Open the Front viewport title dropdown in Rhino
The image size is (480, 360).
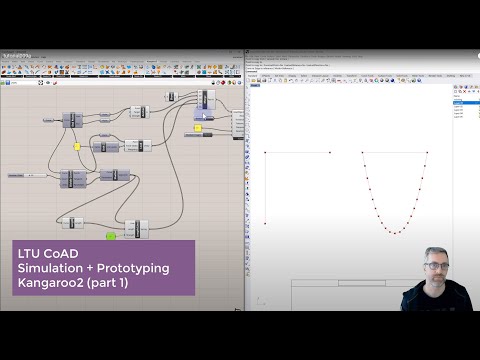coord(255,85)
